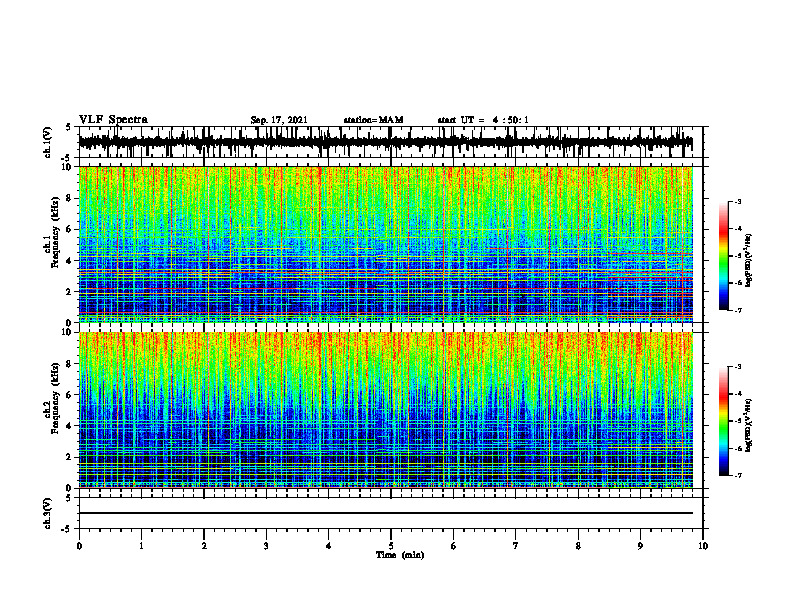Click the "station=MAM" label
792x612 pixels.
(373, 120)
